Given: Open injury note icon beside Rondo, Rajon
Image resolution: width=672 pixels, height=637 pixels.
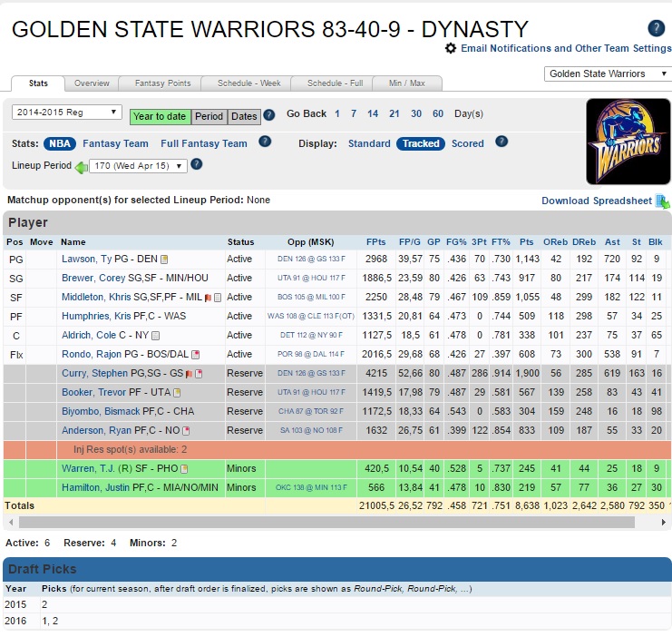Looking at the screenshot, I should (195, 355).
